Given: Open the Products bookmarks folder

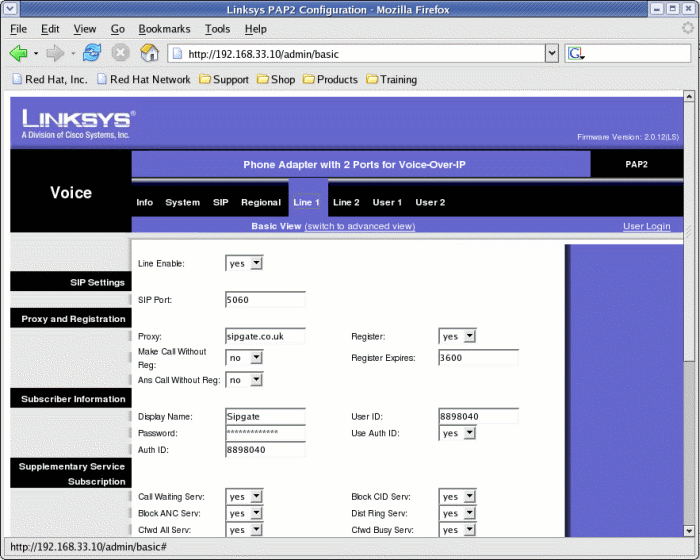Looking at the screenshot, I should coord(330,79).
